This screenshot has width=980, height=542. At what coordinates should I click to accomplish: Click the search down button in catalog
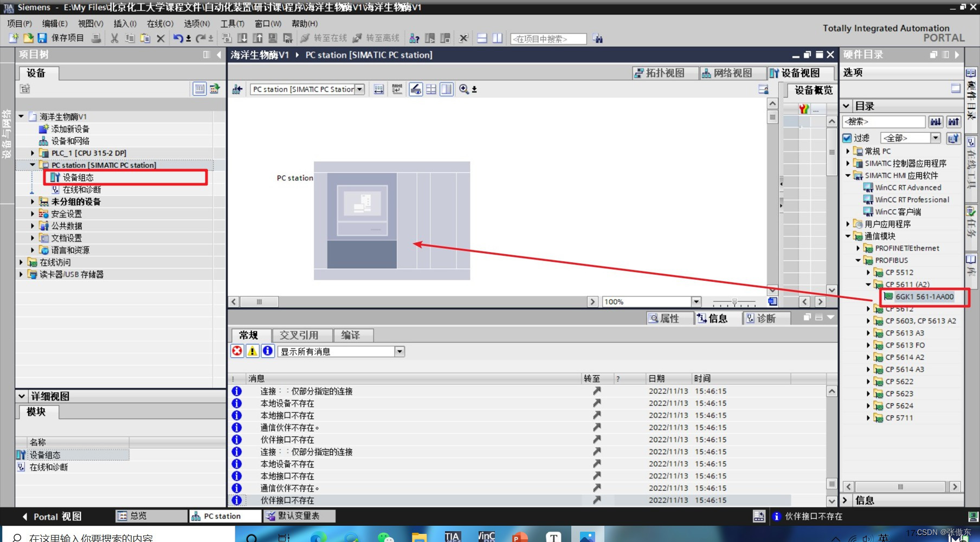[x=936, y=121]
